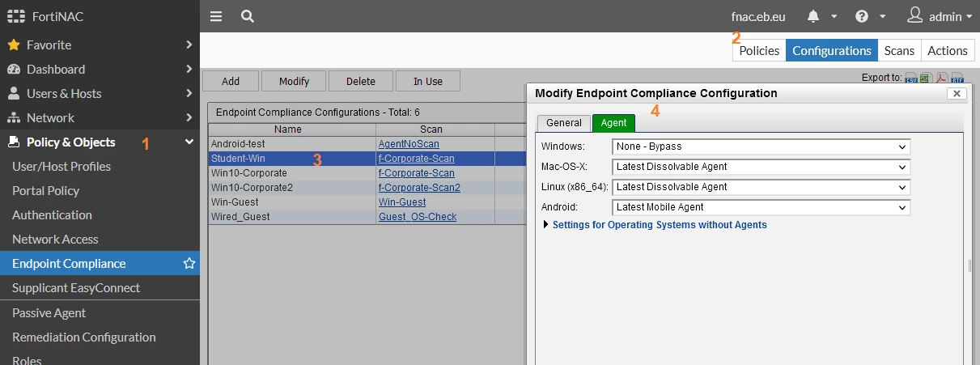This screenshot has width=980, height=365.
Task: Expand the Users & Hosts chevron
Action: (x=189, y=93)
